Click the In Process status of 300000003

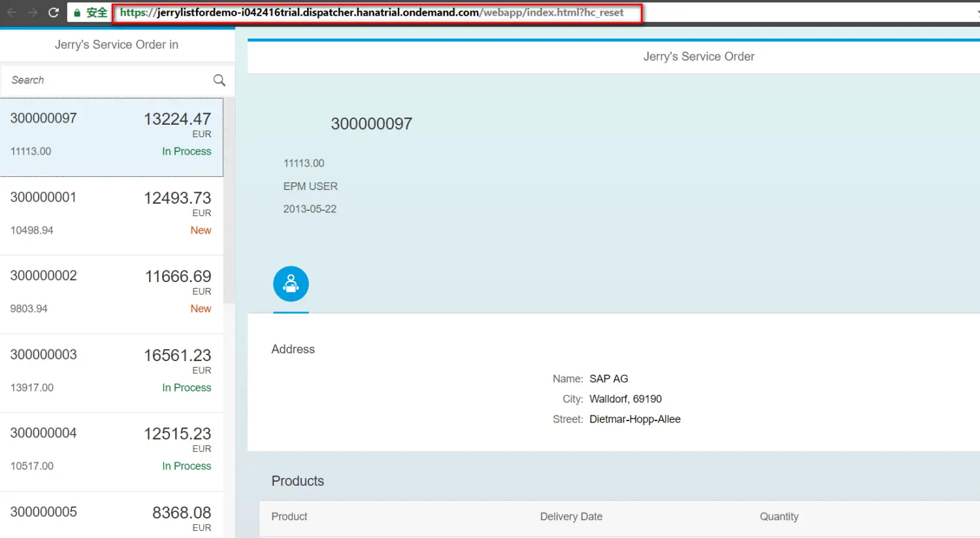pyautogui.click(x=187, y=387)
